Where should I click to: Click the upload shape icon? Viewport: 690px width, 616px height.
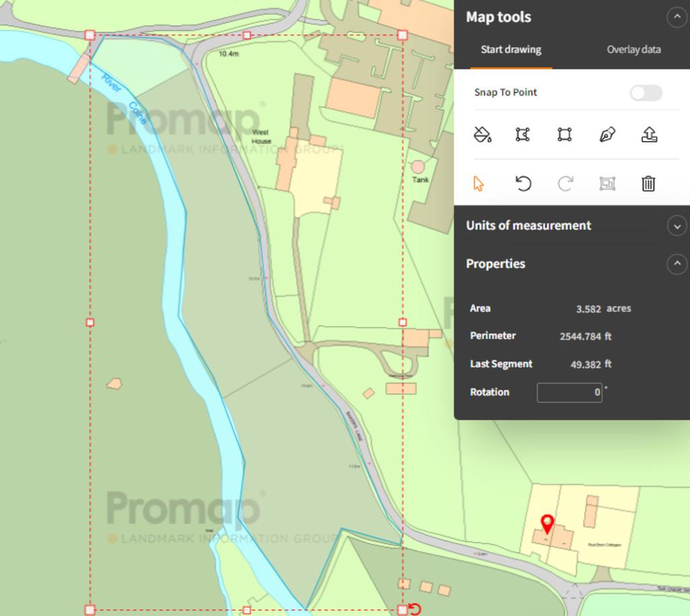click(649, 134)
